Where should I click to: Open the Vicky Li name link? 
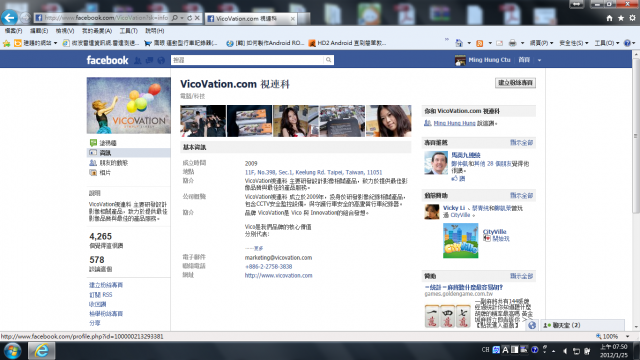pyautogui.click(x=454, y=208)
